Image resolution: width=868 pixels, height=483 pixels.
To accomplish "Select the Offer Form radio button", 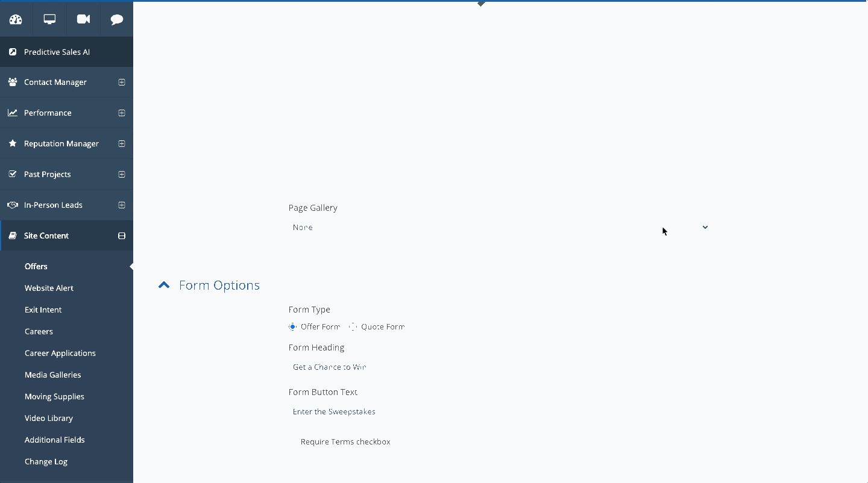I will click(x=293, y=327).
